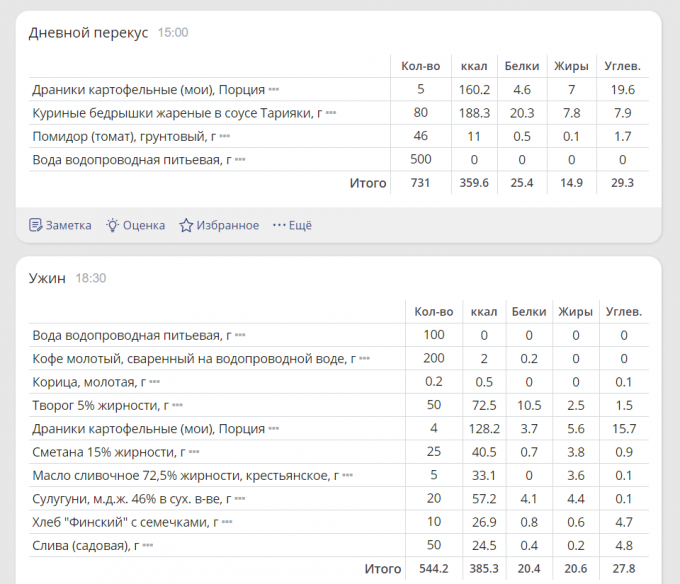The image size is (680, 584).
Task: Click the Оценка lightbulb button
Action: coord(135,225)
